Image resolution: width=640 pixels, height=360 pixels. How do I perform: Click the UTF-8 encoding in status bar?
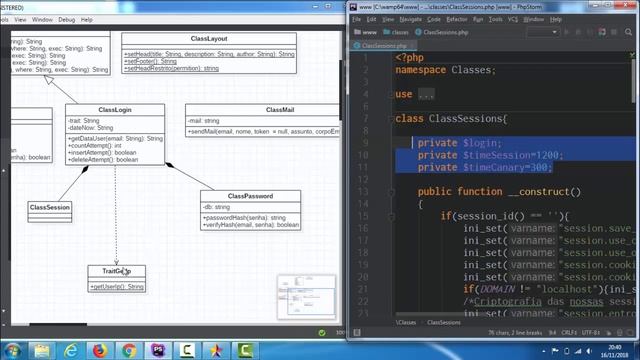[590, 333]
